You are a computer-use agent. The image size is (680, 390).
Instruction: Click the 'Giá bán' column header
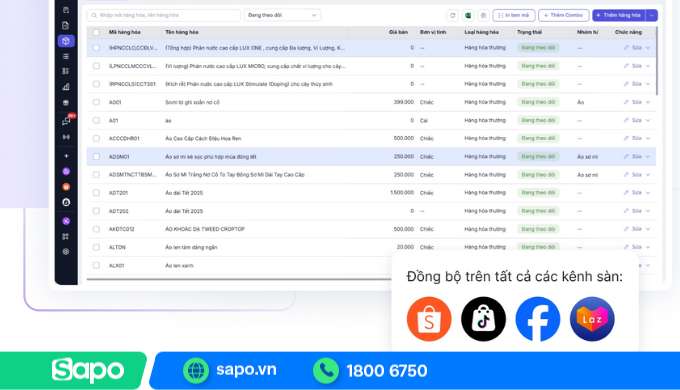pyautogui.click(x=398, y=32)
